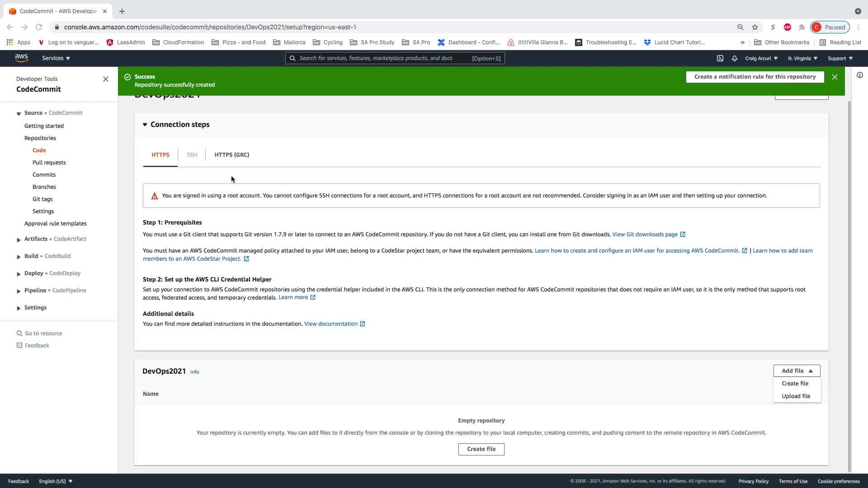Image resolution: width=868 pixels, height=488 pixels.
Task: Bookmark this page with star icon
Action: [755, 27]
